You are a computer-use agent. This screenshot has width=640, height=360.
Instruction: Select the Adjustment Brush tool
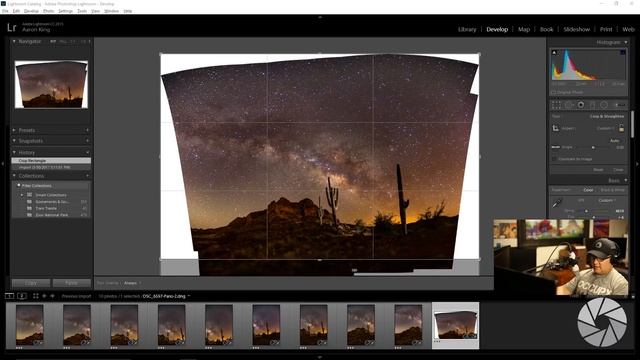pyautogui.click(x=619, y=105)
